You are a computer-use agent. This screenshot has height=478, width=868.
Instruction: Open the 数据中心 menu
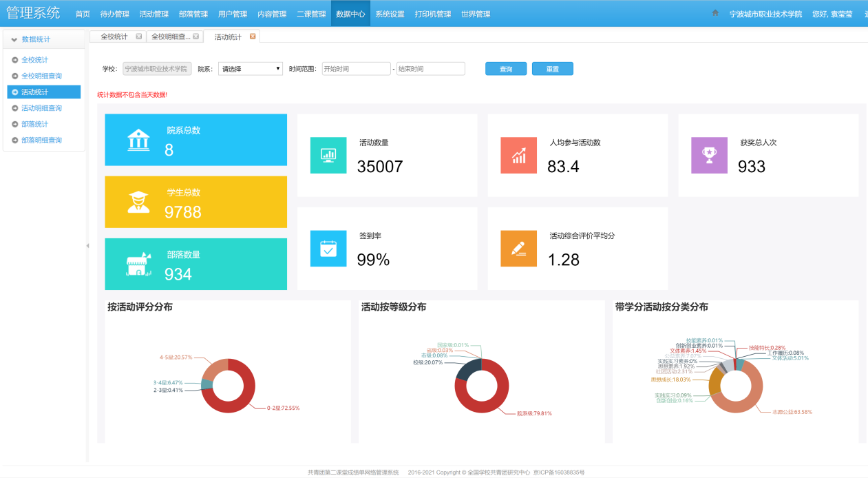[350, 14]
